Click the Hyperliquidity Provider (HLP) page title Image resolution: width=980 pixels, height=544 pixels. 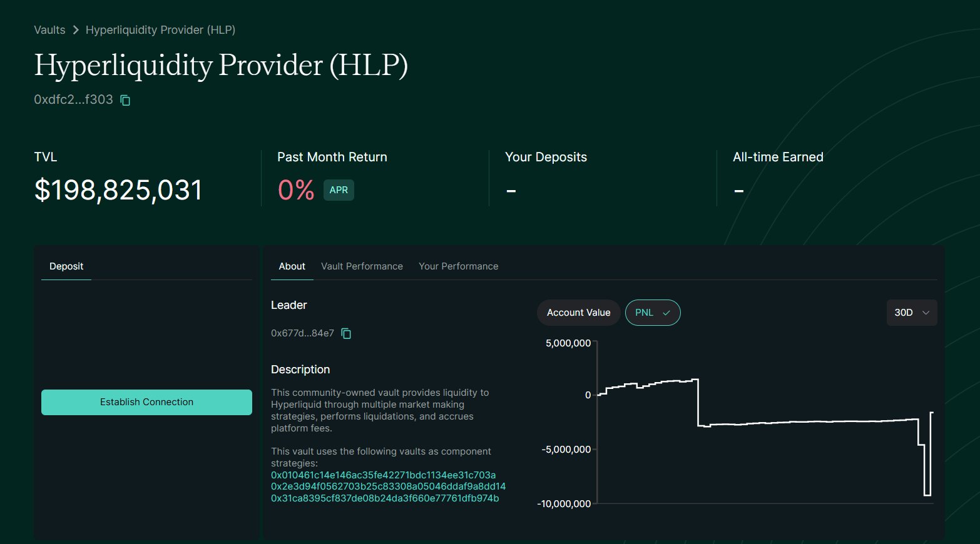[221, 66]
